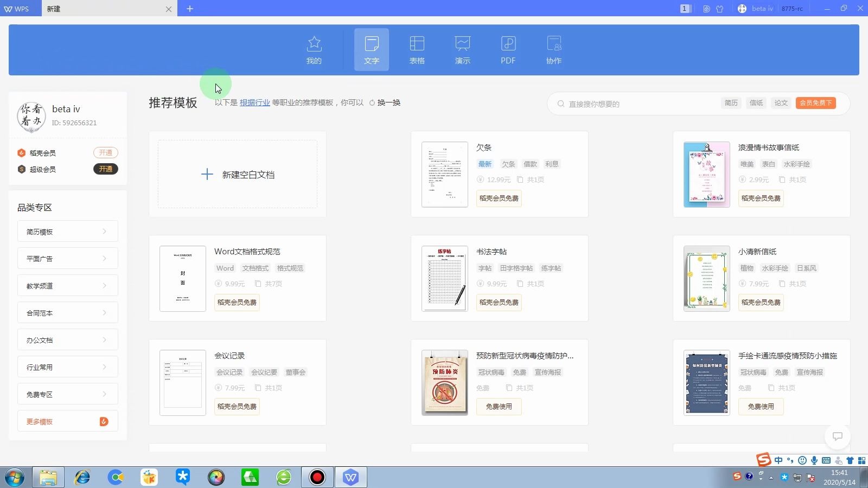Click 换一换 refresh templates

pos(385,102)
